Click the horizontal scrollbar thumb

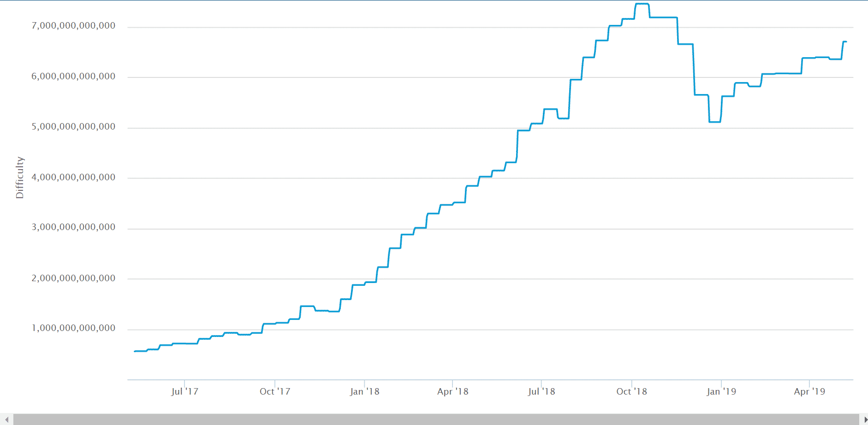[436, 419]
